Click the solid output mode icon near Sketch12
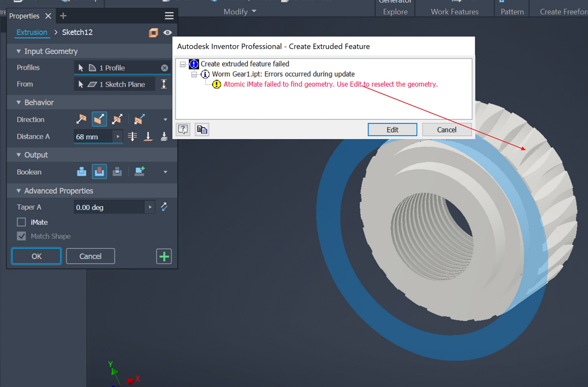This screenshot has width=588, height=387. (153, 33)
